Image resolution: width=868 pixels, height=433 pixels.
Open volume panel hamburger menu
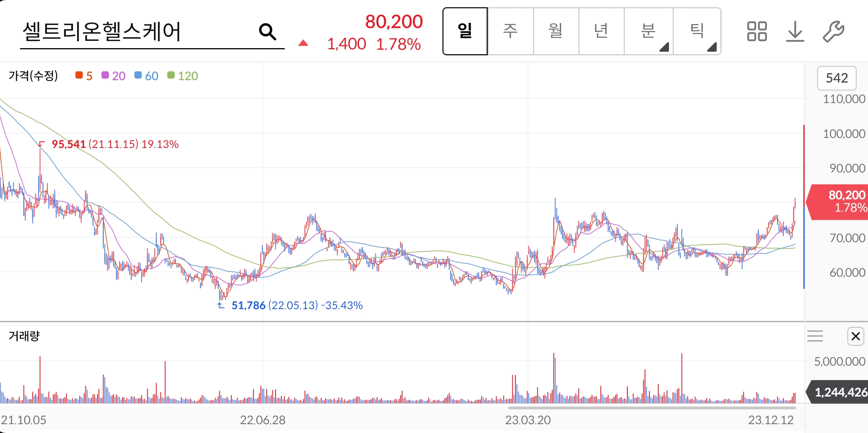815,336
